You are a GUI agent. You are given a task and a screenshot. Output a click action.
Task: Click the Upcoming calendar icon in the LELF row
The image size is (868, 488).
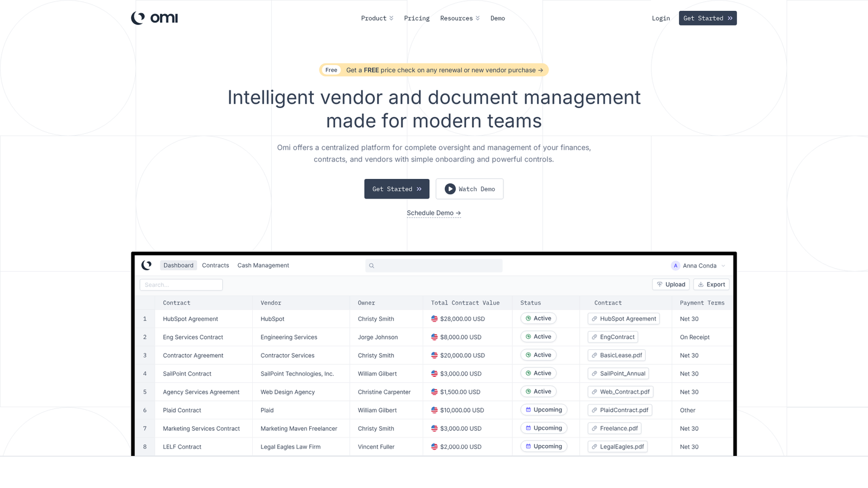click(528, 446)
